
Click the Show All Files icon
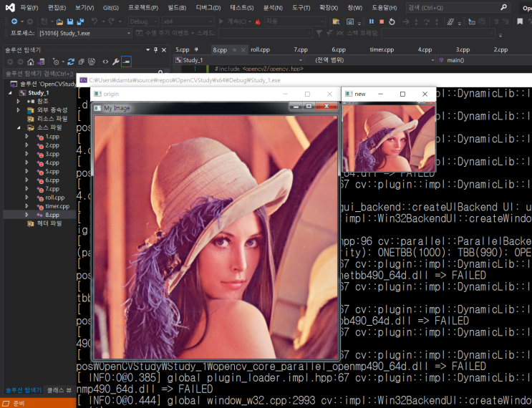tap(92, 62)
